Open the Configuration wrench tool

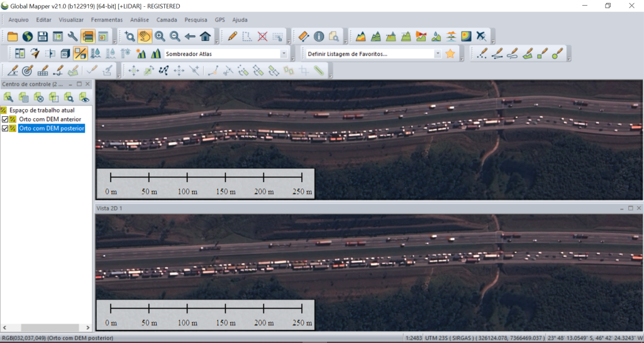(x=72, y=36)
